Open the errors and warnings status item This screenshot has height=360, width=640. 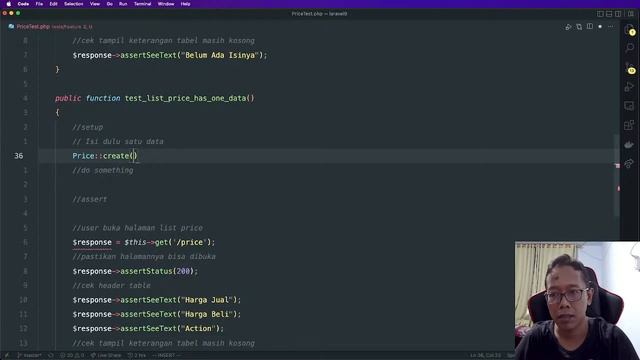tap(72, 356)
